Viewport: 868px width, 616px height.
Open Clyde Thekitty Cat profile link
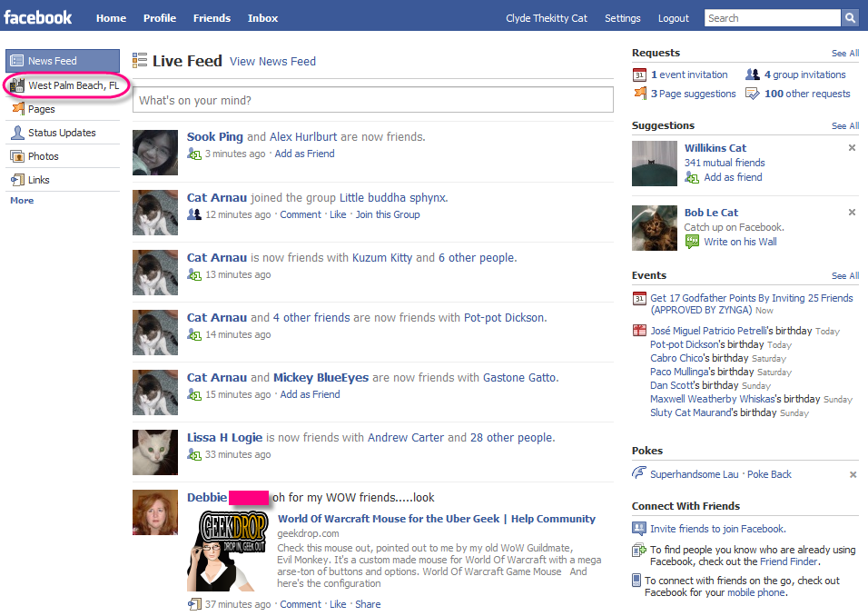(547, 18)
